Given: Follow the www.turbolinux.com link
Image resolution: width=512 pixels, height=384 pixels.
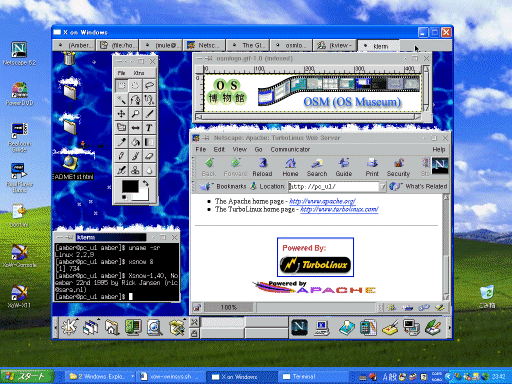Looking at the screenshot, I should (339, 209).
